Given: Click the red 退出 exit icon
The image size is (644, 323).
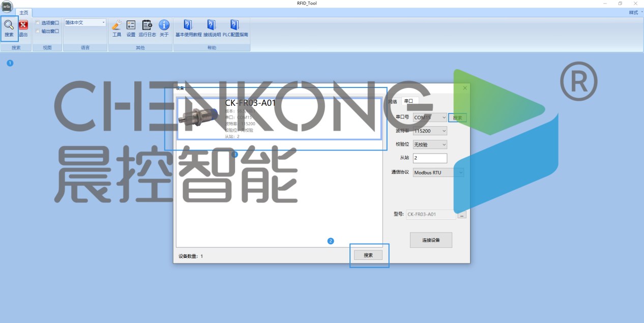Looking at the screenshot, I should 23,24.
